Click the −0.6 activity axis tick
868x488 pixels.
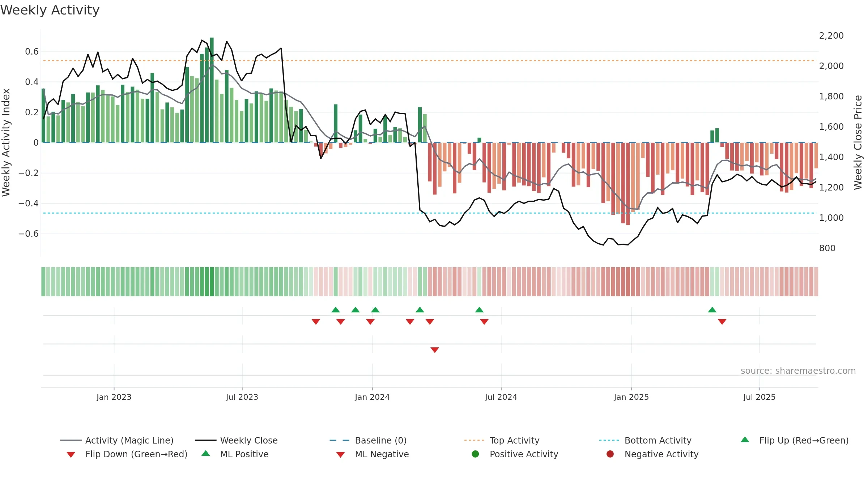[29, 234]
